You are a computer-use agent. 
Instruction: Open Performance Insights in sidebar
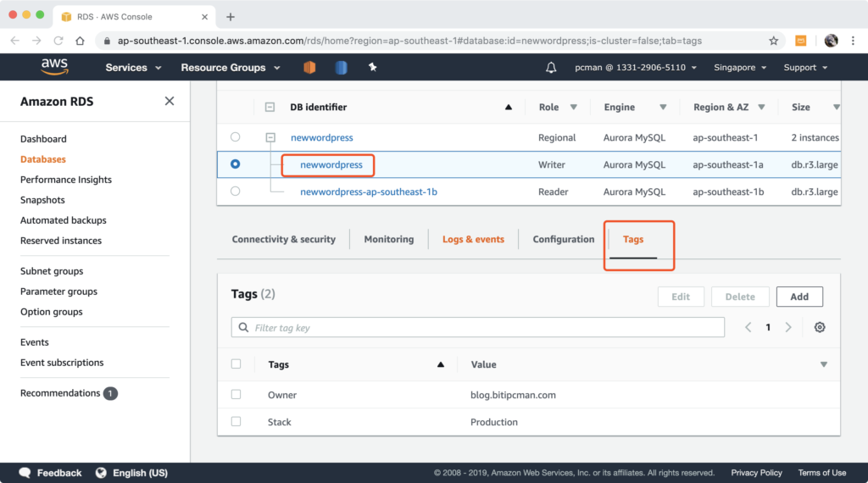pos(66,180)
